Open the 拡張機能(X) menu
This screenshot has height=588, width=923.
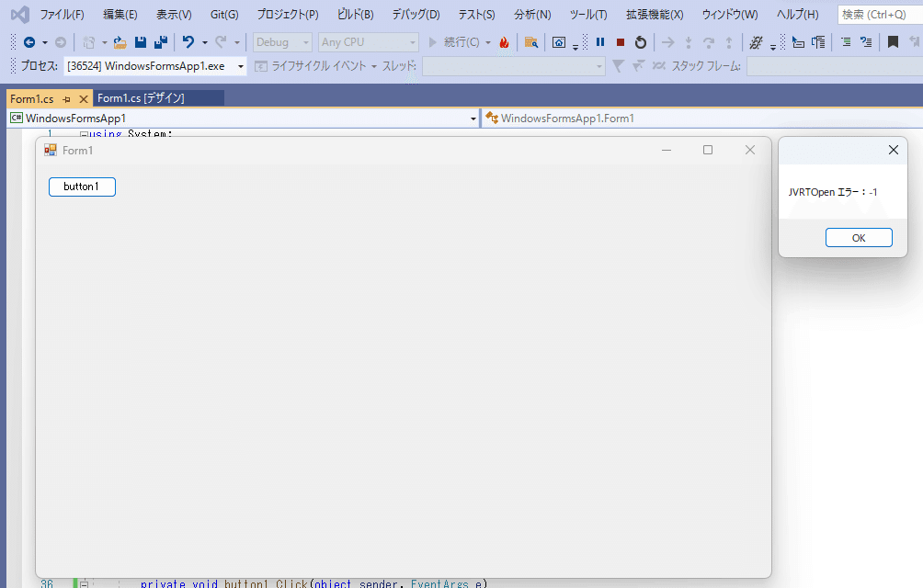coord(655,15)
